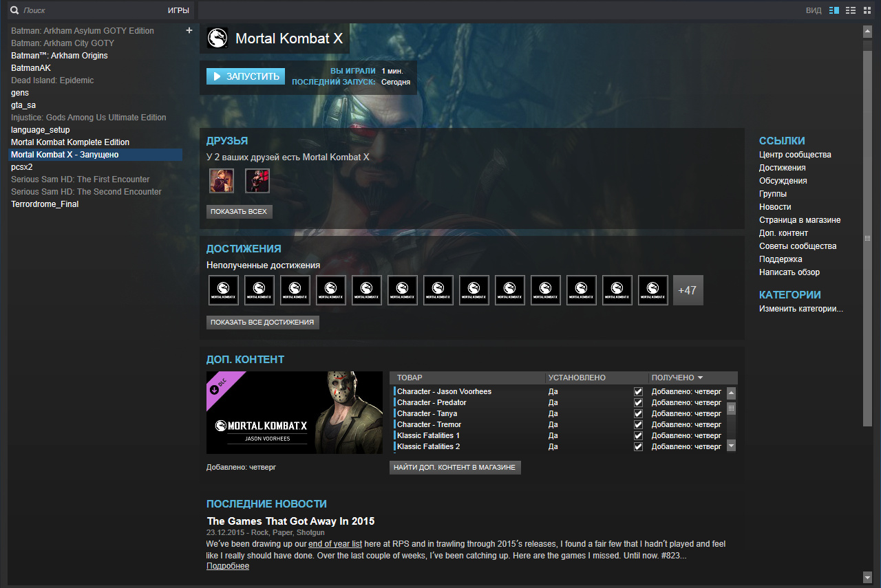Click НАЙТИ ДОП. КОНТЕНТ В МАГАЗИНЕ button
The width and height of the screenshot is (881, 588).
[455, 468]
